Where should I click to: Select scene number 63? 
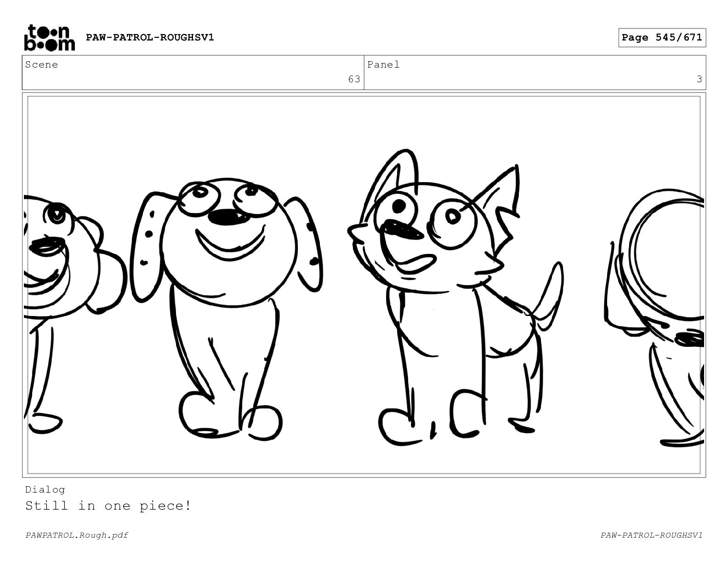point(354,79)
